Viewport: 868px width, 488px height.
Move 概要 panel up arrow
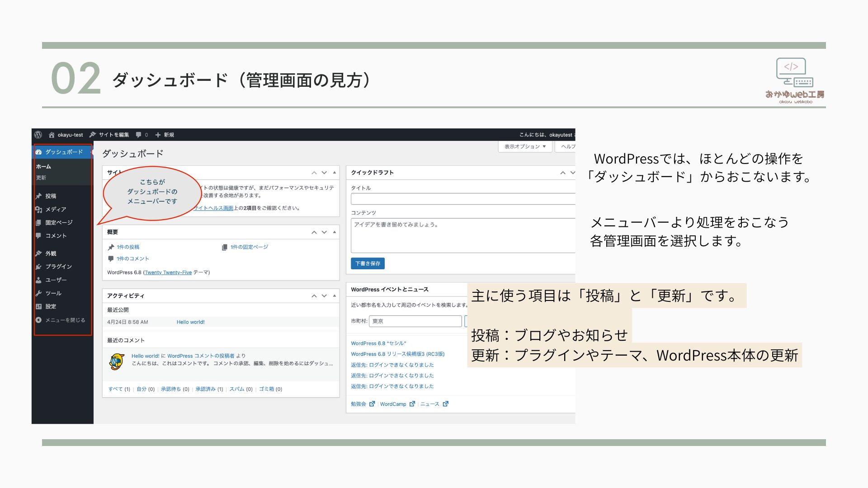(x=314, y=232)
